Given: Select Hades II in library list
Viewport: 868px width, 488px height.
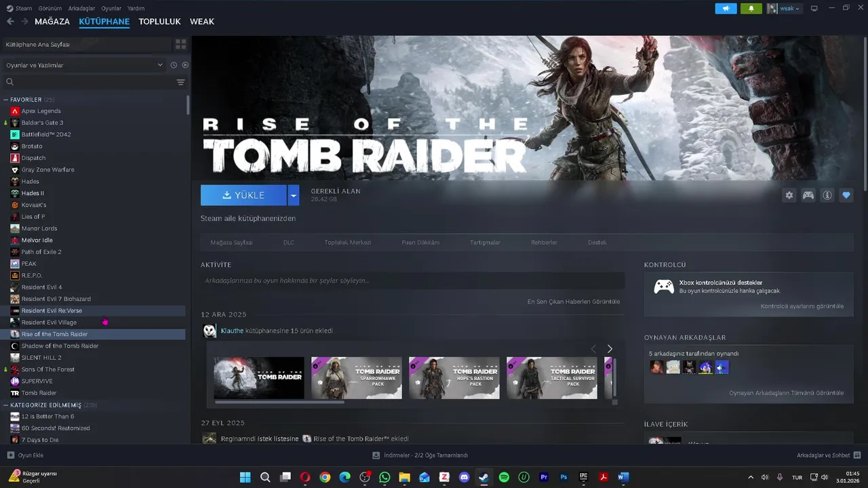Looking at the screenshot, I should 33,193.
